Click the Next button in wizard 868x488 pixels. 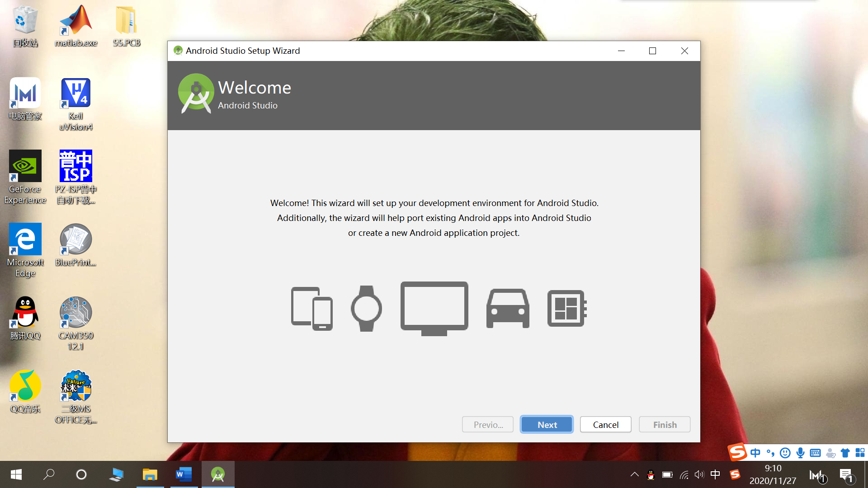click(547, 424)
